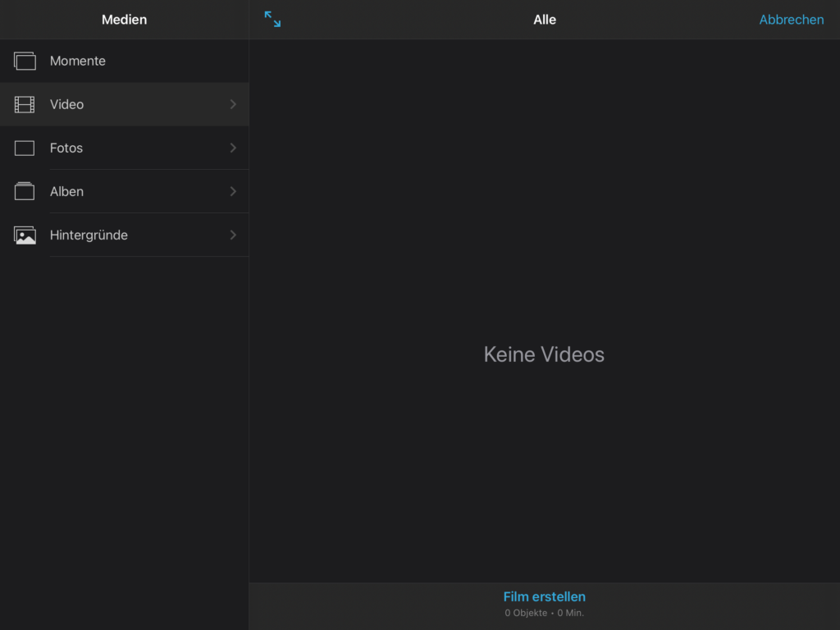
Task: Choose the Alben label in the media list
Action: [x=66, y=191]
